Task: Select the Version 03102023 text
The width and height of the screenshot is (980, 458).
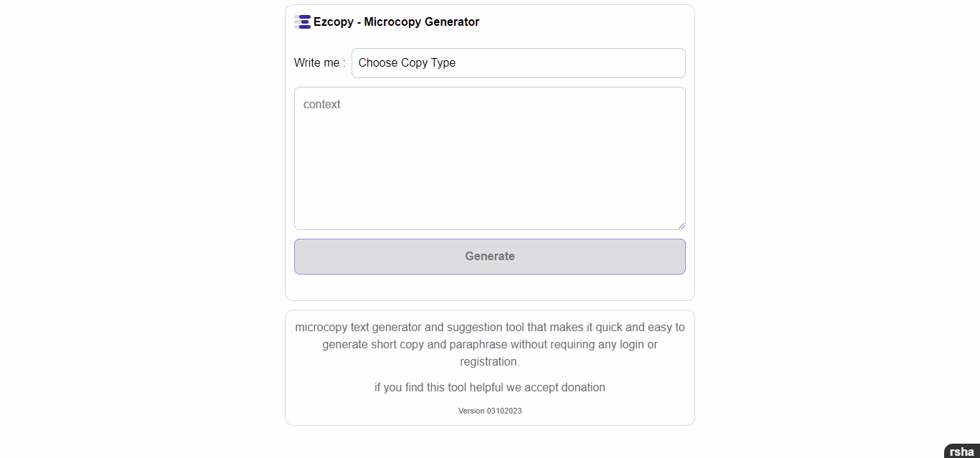Action: pos(490,411)
